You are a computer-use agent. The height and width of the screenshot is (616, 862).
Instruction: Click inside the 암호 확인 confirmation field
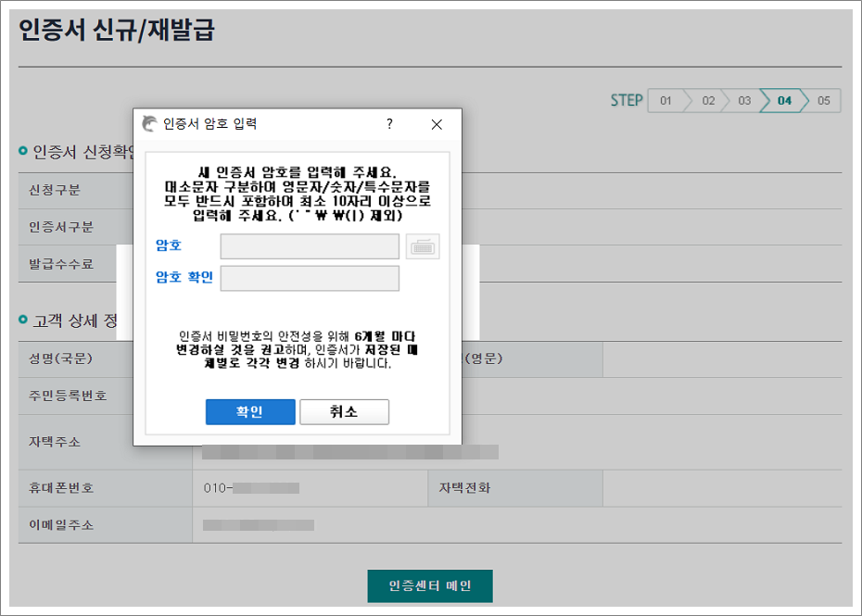[x=310, y=278]
